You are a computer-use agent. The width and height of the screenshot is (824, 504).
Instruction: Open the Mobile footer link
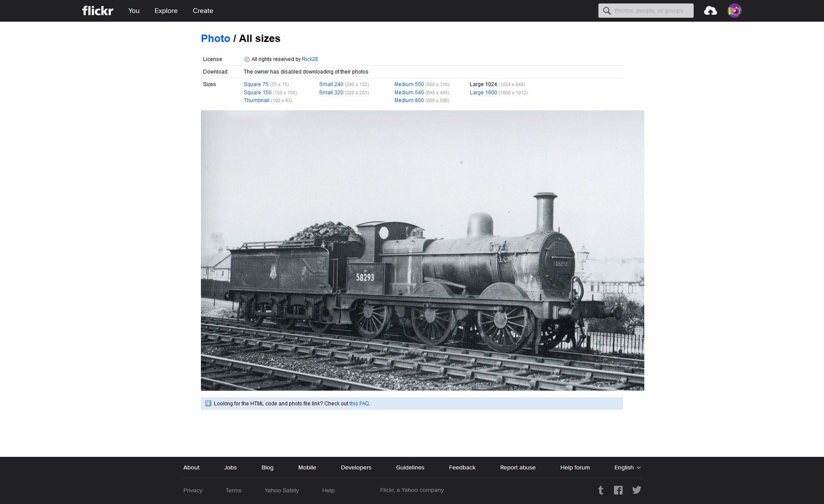[x=307, y=468]
